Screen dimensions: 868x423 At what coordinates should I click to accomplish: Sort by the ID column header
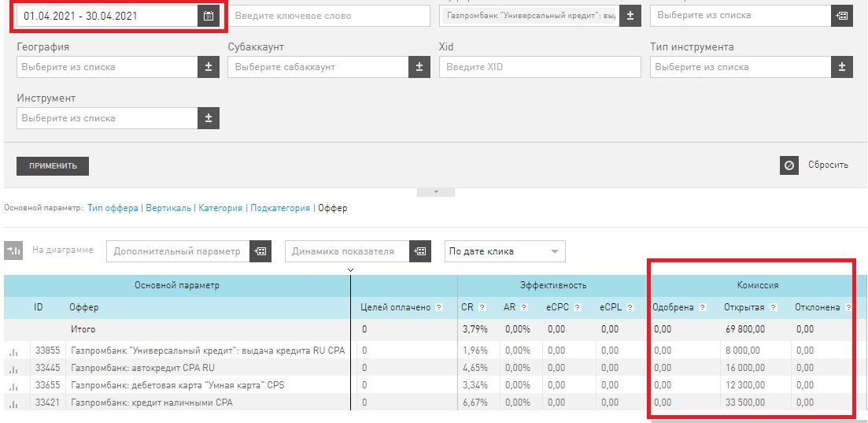(x=39, y=307)
